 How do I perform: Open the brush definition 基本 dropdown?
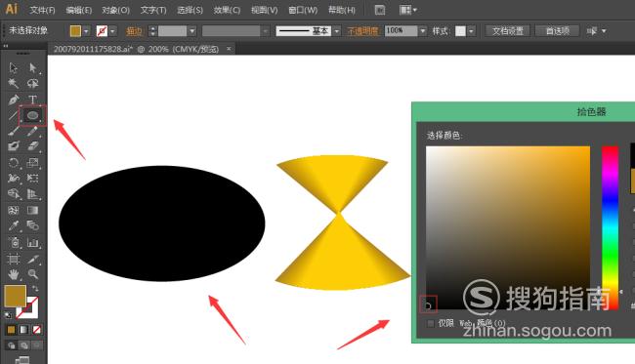click(x=337, y=30)
